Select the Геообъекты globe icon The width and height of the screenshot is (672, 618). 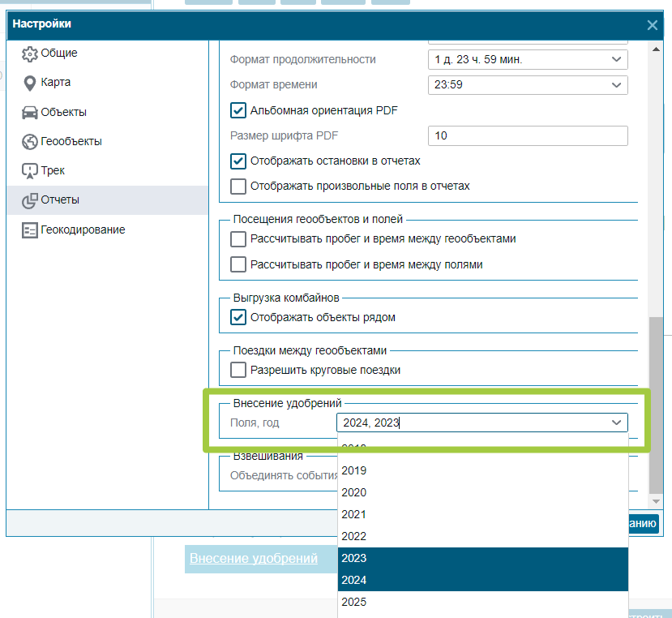click(29, 142)
